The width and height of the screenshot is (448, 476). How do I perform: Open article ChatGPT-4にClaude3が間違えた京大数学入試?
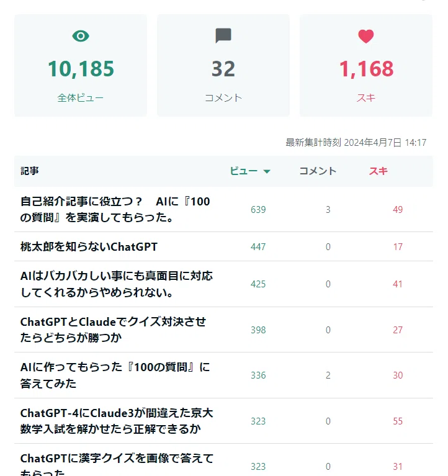click(117, 421)
